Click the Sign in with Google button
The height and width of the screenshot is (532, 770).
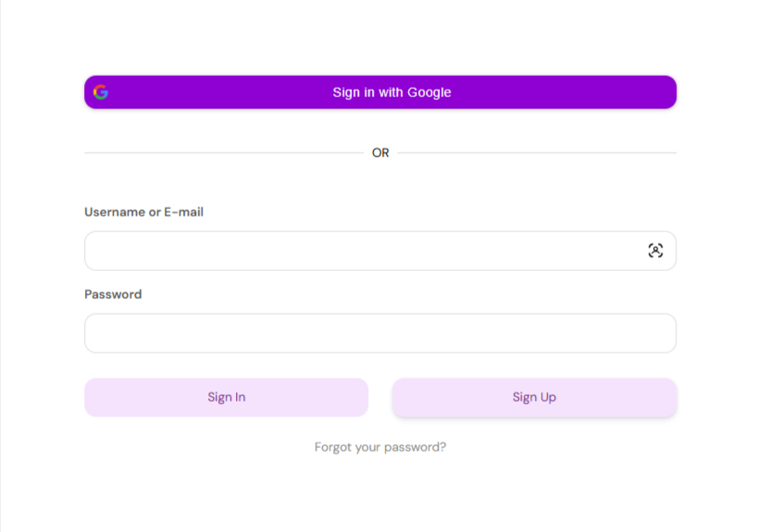pyautogui.click(x=380, y=93)
